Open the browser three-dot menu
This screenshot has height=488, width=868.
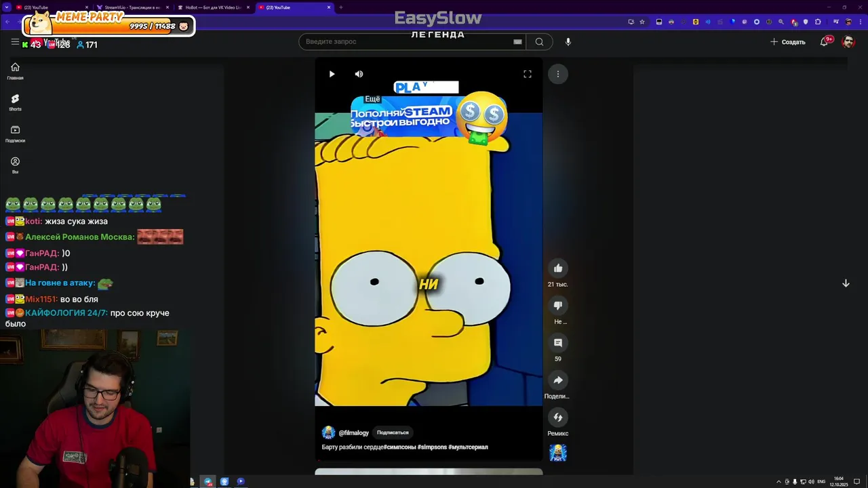[860, 22]
